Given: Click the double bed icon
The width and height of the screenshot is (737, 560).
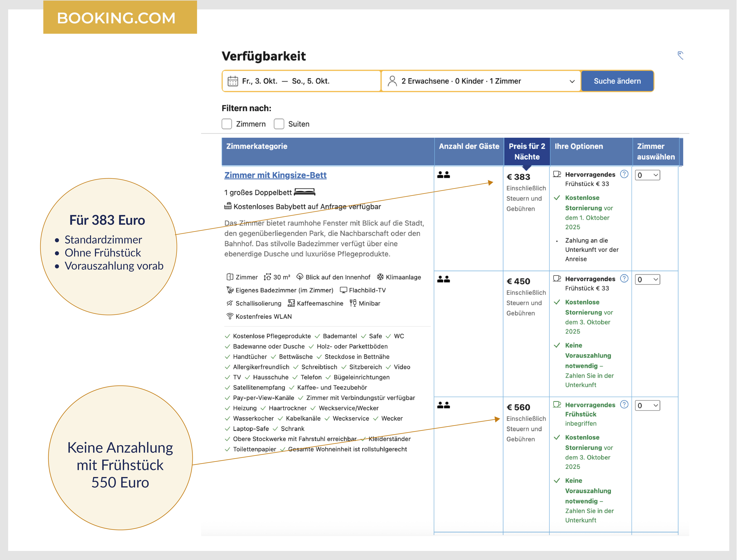Looking at the screenshot, I should pyautogui.click(x=304, y=192).
